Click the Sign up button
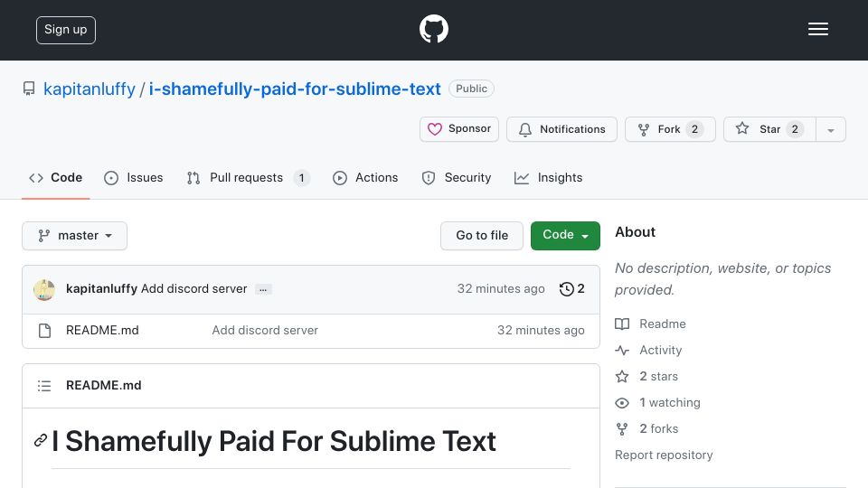Viewport: 868px width, 488px height. [x=66, y=30]
